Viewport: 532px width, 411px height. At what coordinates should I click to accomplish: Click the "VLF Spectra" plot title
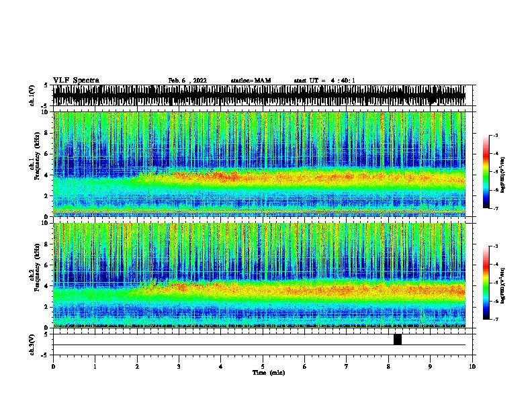point(76,81)
